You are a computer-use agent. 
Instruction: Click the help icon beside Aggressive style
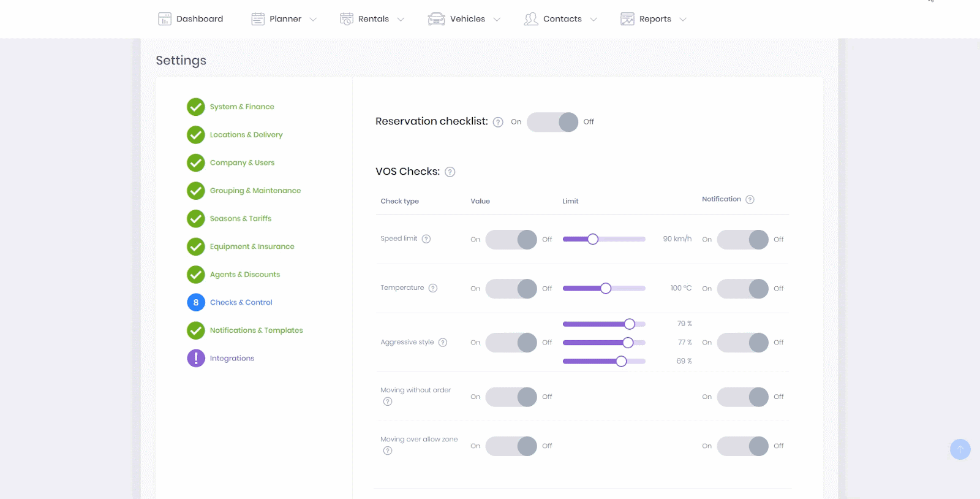tap(443, 343)
